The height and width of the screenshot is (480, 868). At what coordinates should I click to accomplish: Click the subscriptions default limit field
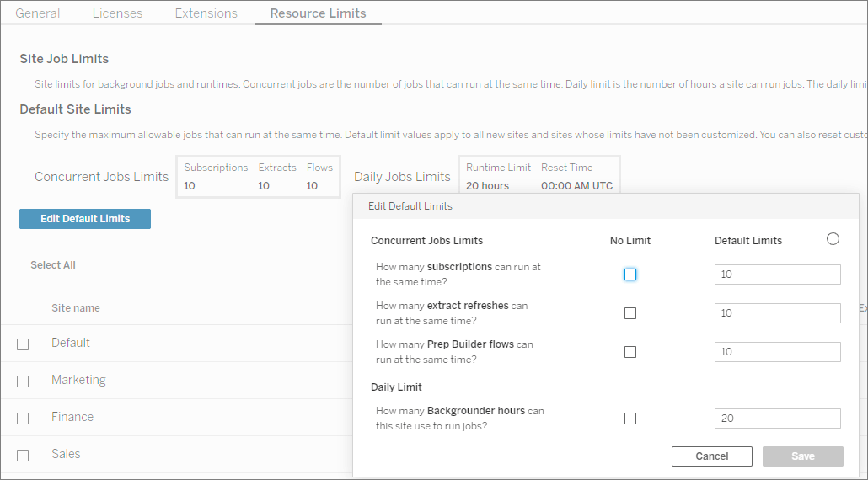[777, 275]
